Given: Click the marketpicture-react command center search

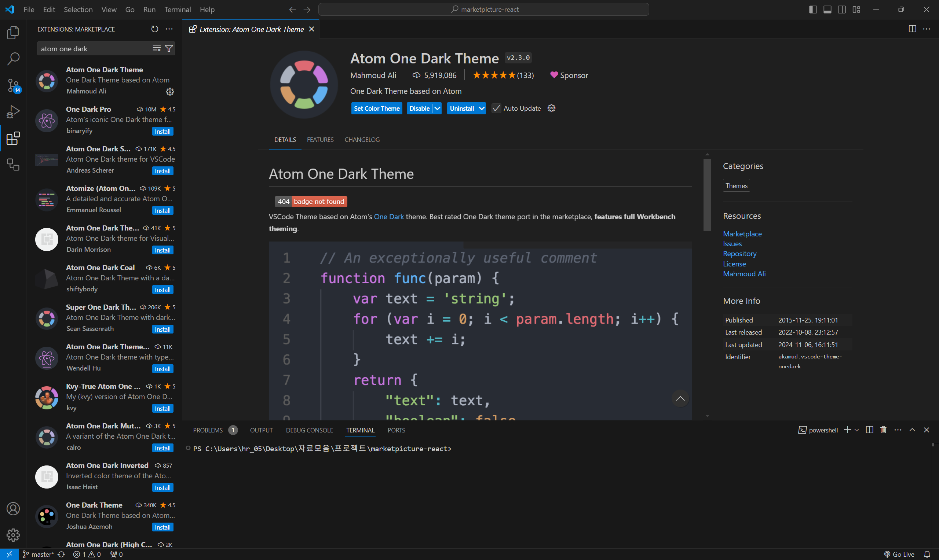Looking at the screenshot, I should 484,10.
